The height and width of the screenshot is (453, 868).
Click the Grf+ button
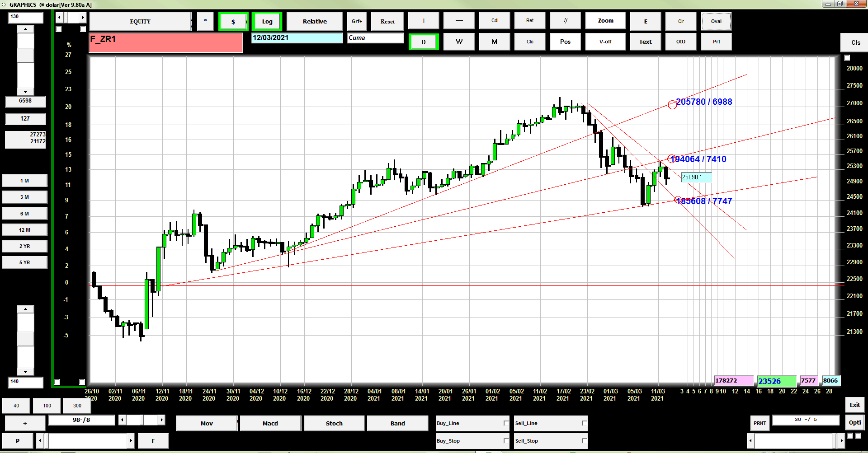tap(357, 21)
